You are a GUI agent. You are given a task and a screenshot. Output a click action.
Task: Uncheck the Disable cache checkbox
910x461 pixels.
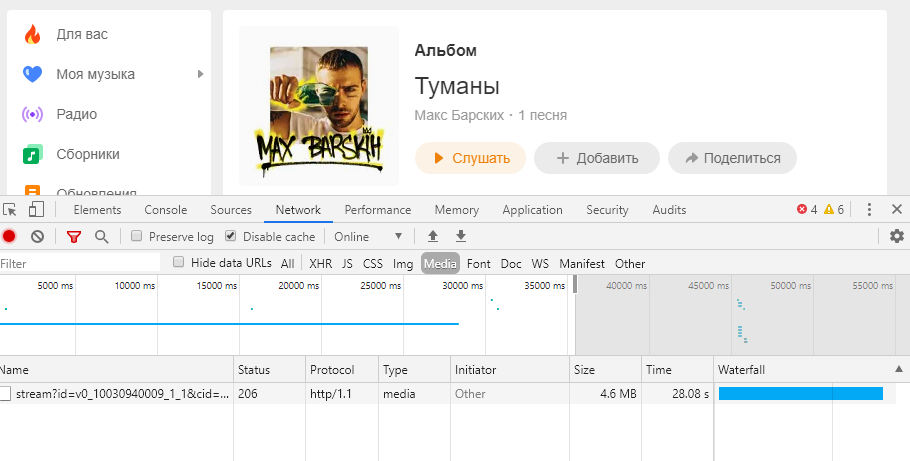(231, 237)
